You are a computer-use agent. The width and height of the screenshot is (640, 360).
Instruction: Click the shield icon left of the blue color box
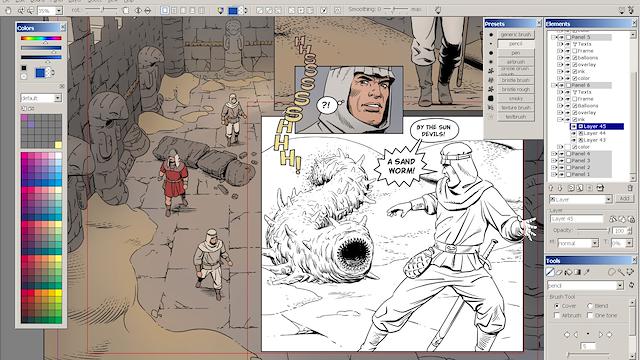(221, 11)
